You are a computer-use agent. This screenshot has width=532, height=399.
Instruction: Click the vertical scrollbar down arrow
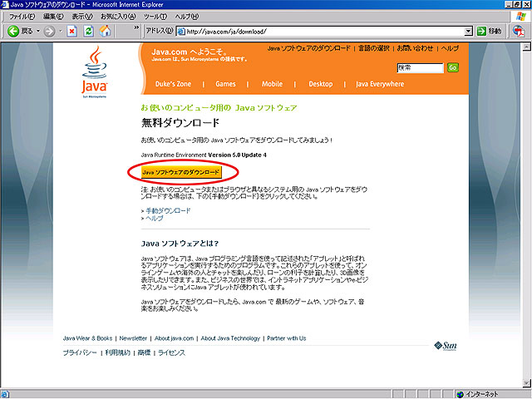point(526,383)
